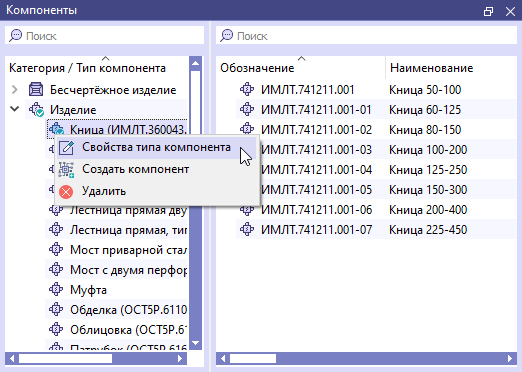Click the icon of the Кница tree item
Viewport: 522px width, 372px height.
(x=56, y=129)
